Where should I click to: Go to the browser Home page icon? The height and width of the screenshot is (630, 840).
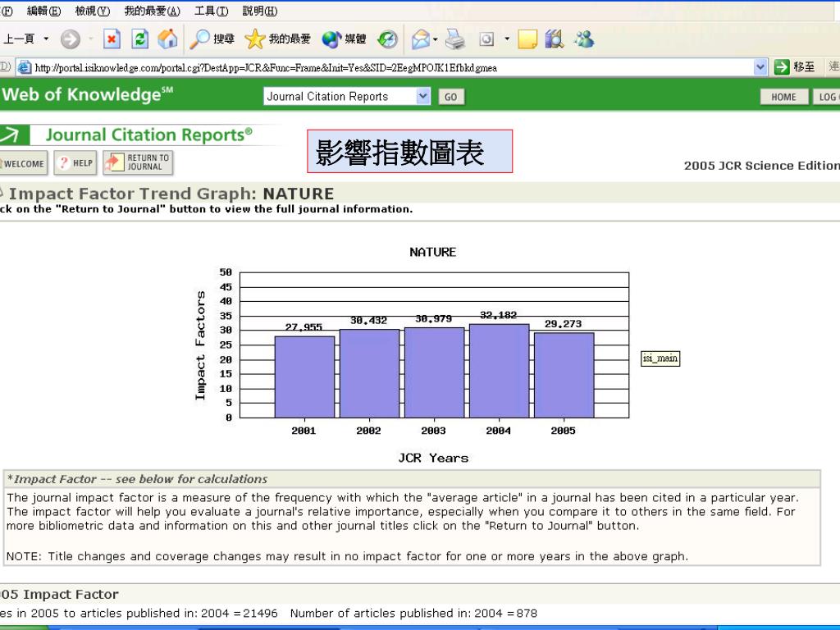point(167,39)
